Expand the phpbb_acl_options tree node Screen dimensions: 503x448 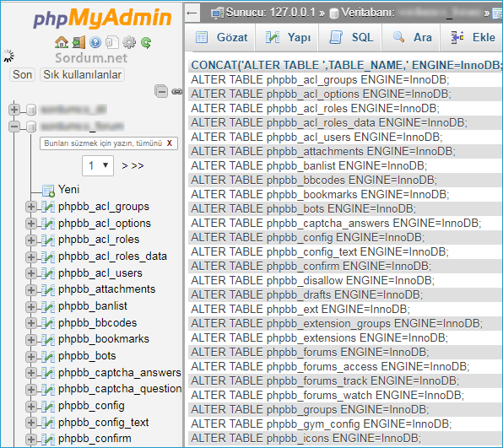click(x=30, y=224)
